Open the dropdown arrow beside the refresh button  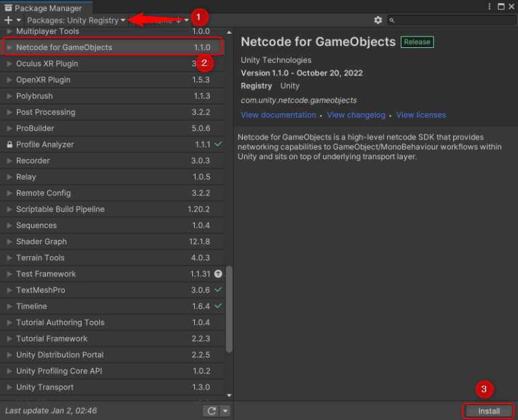pyautogui.click(x=225, y=411)
